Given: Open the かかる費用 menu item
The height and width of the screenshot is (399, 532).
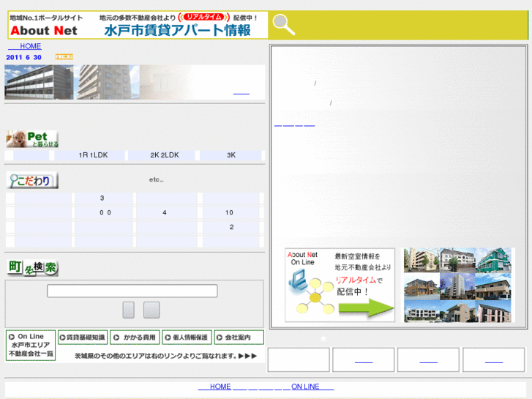Looking at the screenshot, I should tap(135, 338).
